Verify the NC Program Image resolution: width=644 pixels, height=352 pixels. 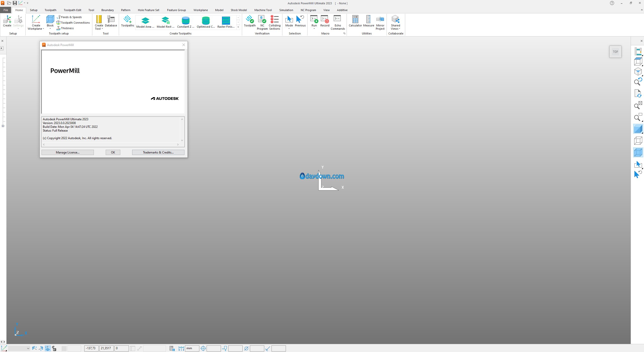262,23
